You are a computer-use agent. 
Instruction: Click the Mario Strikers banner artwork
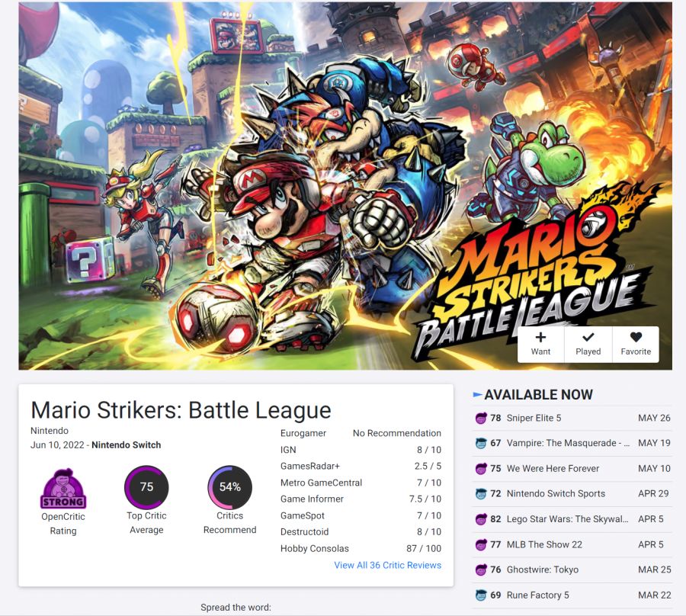[345, 186]
